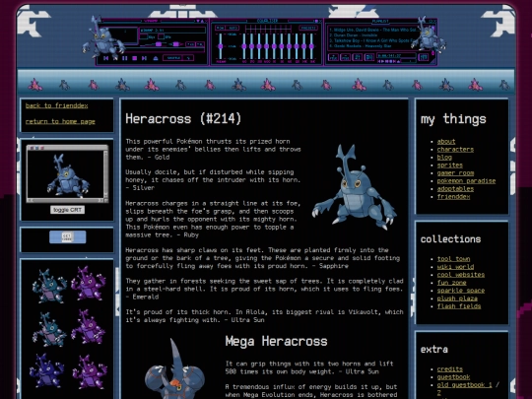
Task: Open the 'old guestbook 1' link
Action: (464, 385)
